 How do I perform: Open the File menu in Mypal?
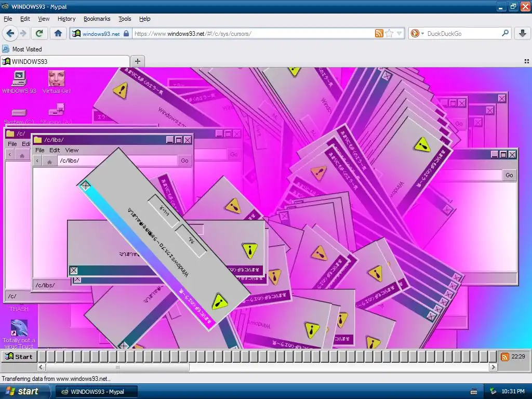[x=8, y=19]
